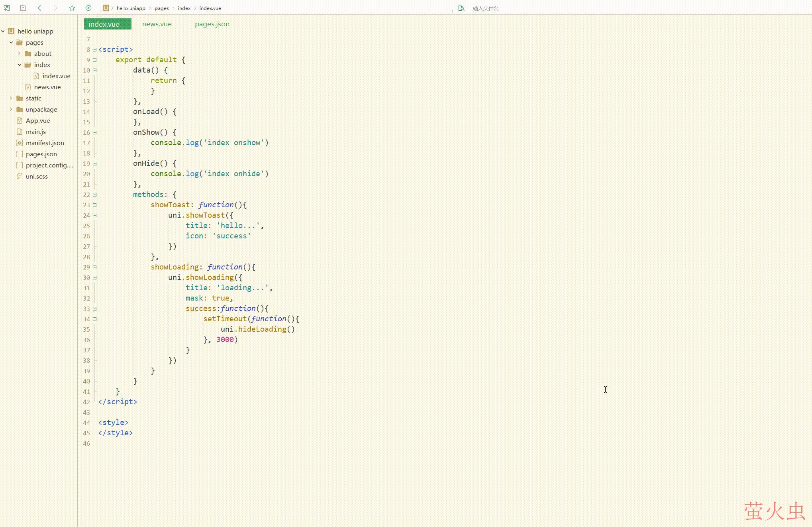Fold the data() block on line 10
The height and width of the screenshot is (527, 812).
(95, 70)
